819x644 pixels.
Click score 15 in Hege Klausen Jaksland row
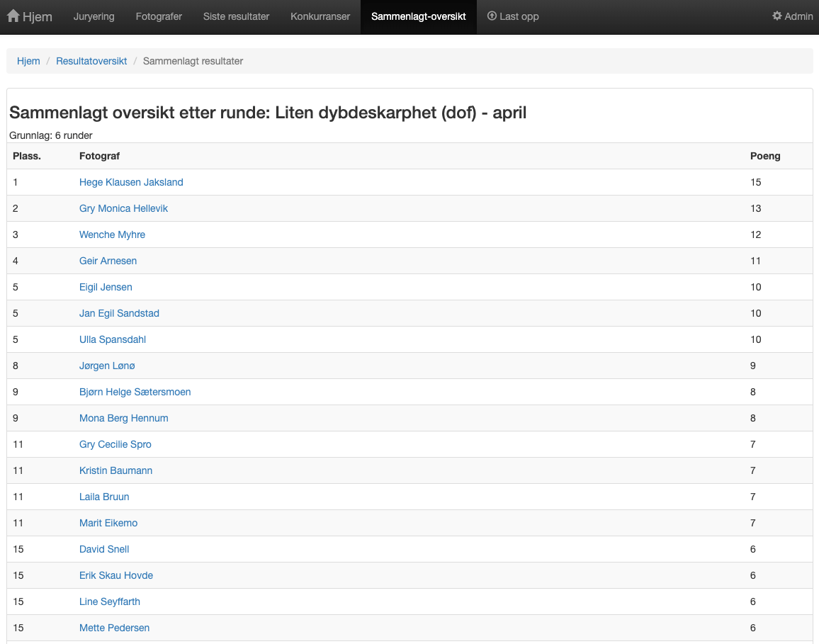coord(756,182)
